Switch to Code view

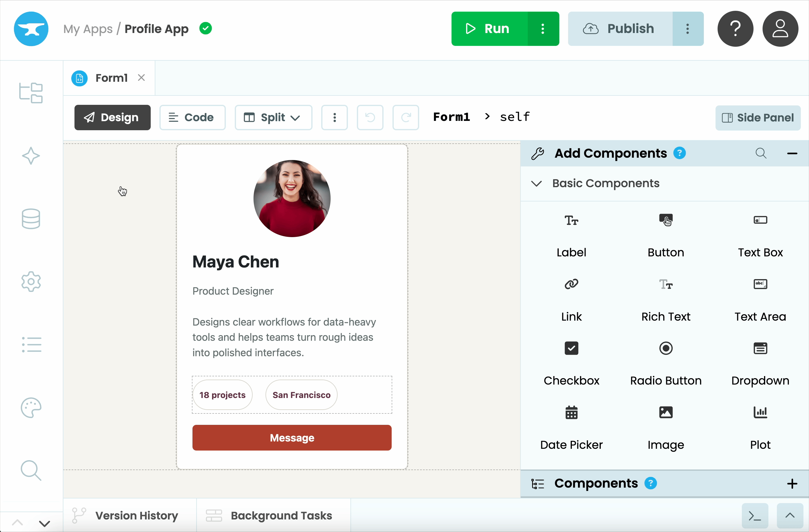[x=192, y=118]
